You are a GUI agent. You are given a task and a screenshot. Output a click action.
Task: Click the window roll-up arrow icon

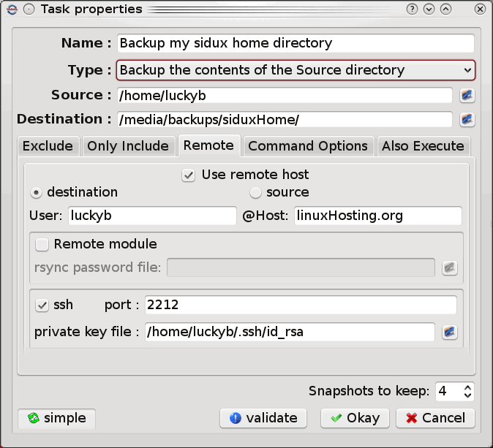pyautogui.click(x=445, y=10)
